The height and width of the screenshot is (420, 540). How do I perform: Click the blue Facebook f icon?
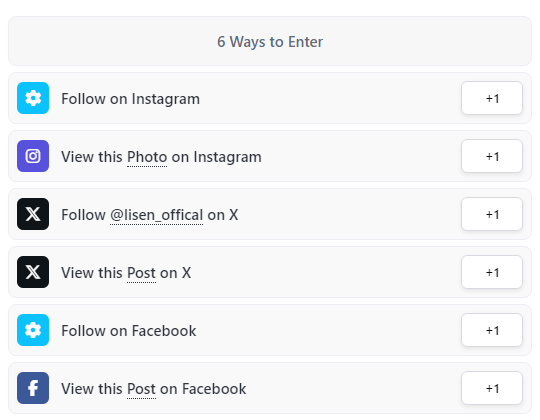[33, 388]
